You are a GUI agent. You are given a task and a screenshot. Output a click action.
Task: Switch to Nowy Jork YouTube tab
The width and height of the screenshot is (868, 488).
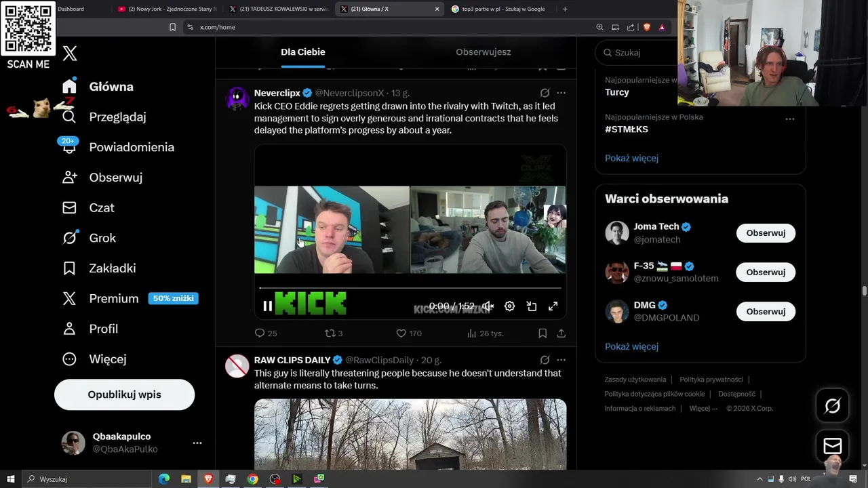pyautogui.click(x=167, y=9)
